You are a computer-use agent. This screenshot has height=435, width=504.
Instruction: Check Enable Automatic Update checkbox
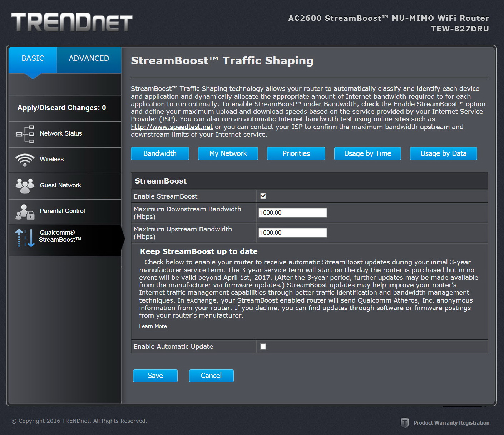pos(263,346)
